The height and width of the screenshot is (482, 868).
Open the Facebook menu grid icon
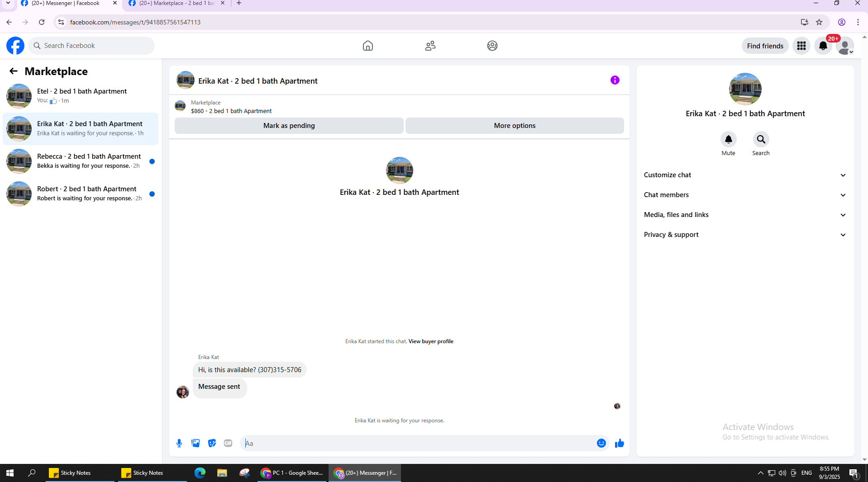pos(801,46)
